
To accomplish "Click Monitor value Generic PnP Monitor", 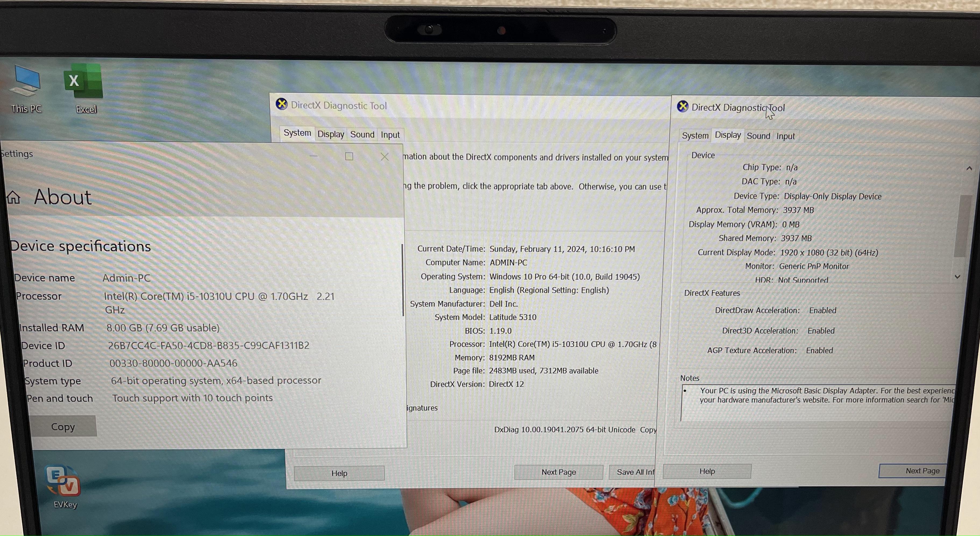I will click(814, 266).
